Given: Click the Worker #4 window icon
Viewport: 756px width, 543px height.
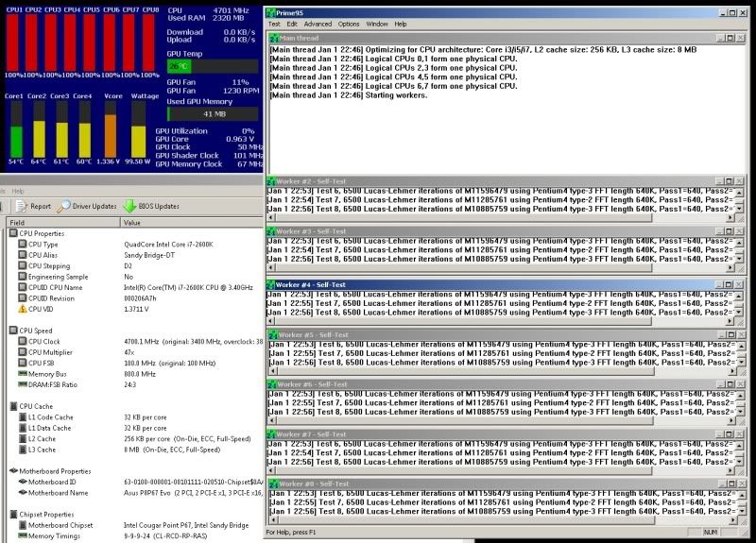Looking at the screenshot, I should [271, 284].
